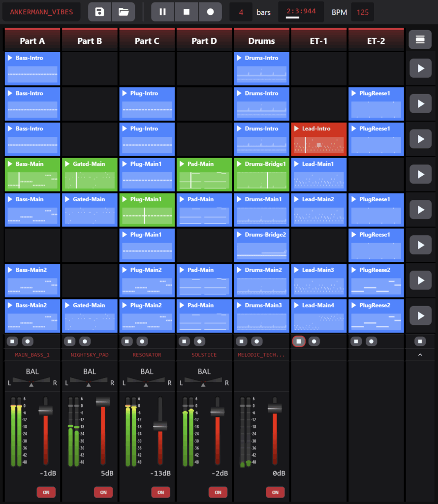The width and height of the screenshot is (438, 504).
Task: Collapse the mixer with the chevron arrow
Action: [x=420, y=355]
